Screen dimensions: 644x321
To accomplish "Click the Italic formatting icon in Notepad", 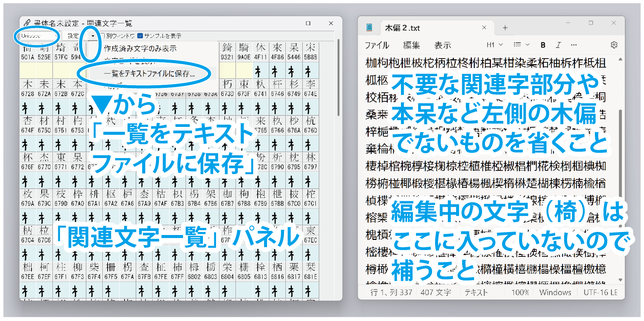I will click(558, 45).
